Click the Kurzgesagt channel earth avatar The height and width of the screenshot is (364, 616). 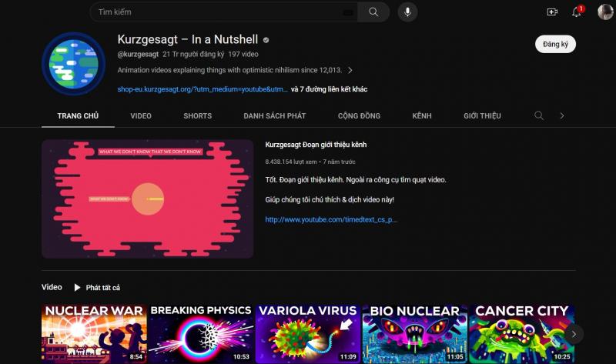click(73, 64)
